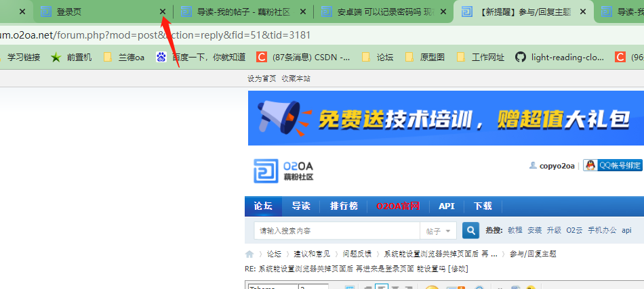Search hot keyword O2云
The image size is (644, 289).
pyautogui.click(x=574, y=230)
